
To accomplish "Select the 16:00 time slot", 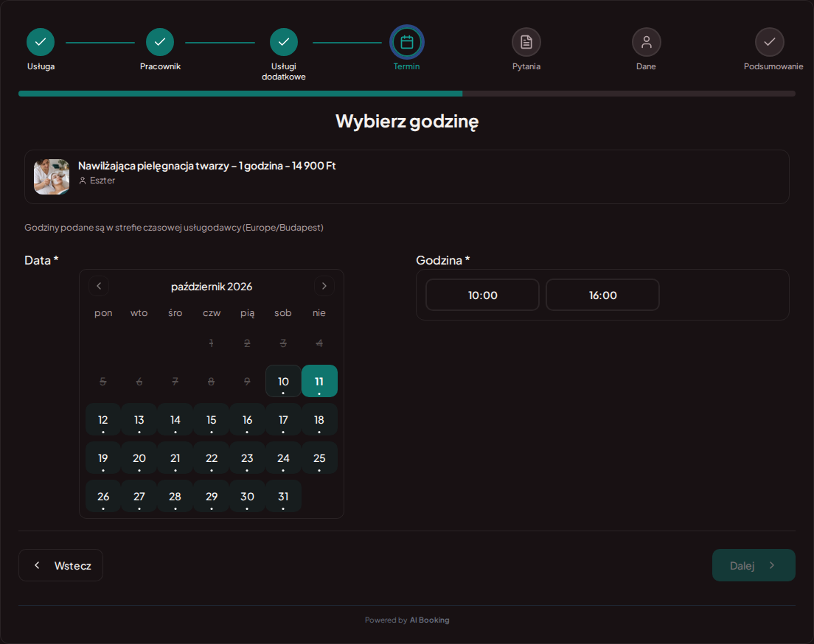I will (602, 295).
